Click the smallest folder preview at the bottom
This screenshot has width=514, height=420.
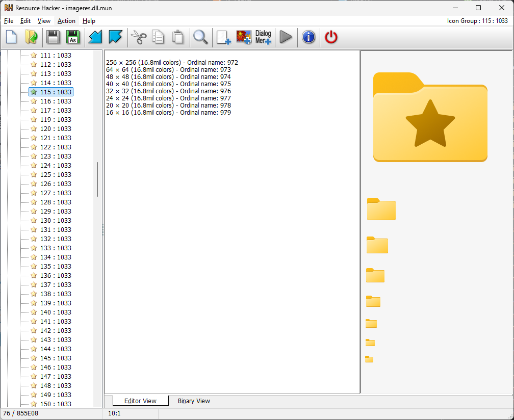click(369, 359)
